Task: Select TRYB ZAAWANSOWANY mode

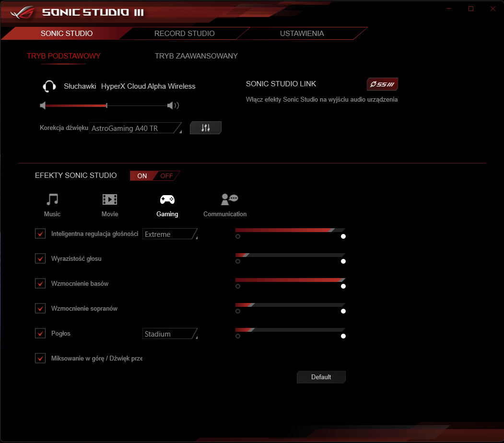Action: tap(197, 56)
